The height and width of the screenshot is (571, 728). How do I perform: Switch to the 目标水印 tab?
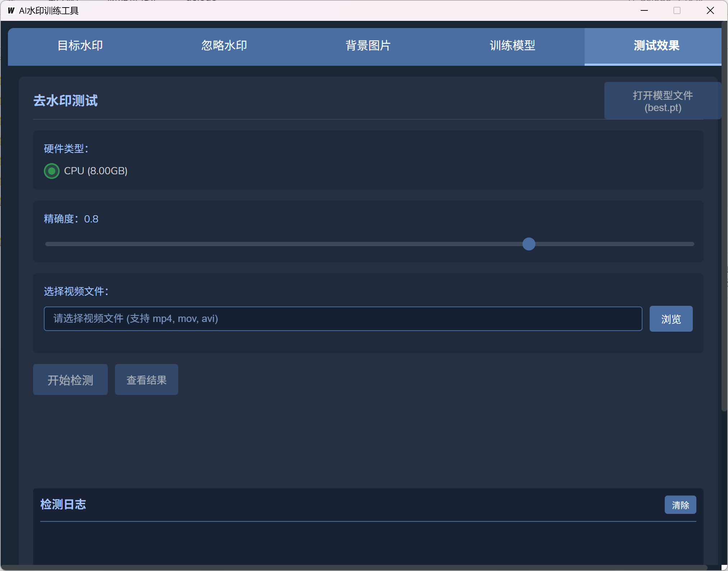80,46
